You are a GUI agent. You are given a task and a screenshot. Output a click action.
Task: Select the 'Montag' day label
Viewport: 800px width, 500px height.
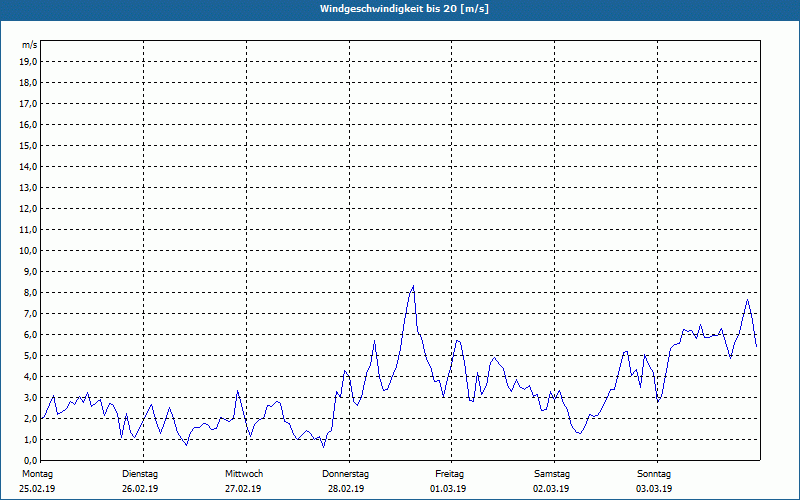click(37, 474)
